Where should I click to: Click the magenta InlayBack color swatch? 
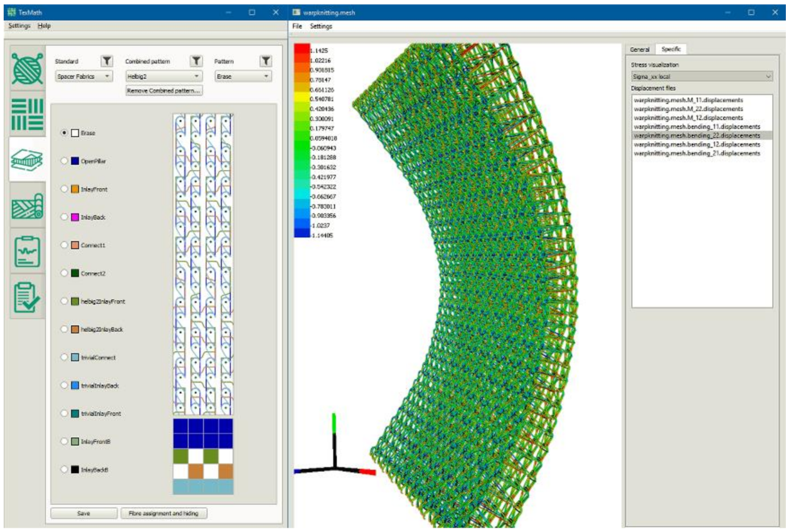[75, 217]
